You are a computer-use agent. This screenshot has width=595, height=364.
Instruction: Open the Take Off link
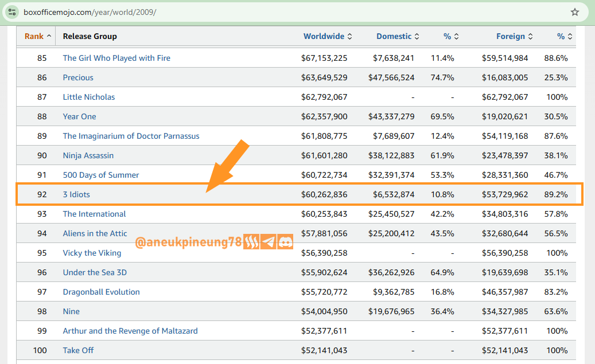coord(78,350)
